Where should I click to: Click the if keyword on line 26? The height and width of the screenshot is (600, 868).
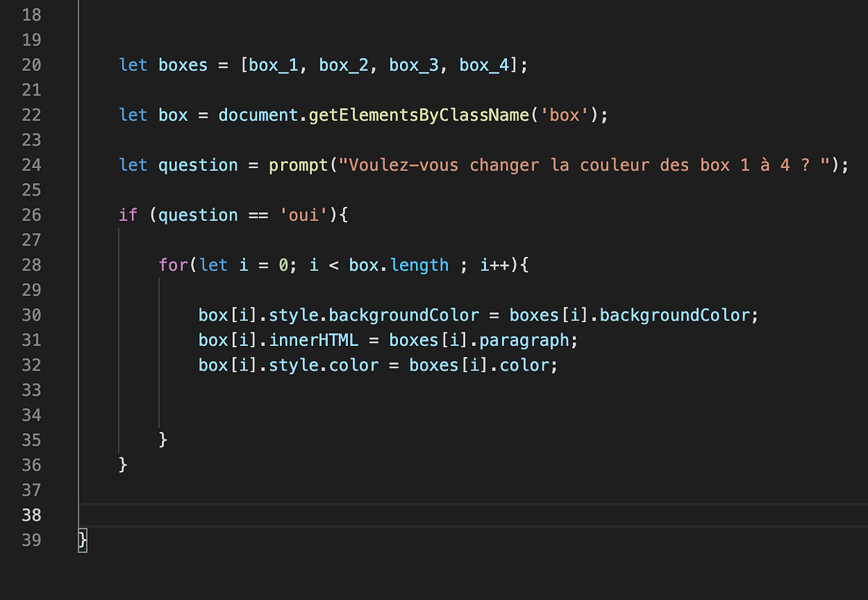coord(127,214)
